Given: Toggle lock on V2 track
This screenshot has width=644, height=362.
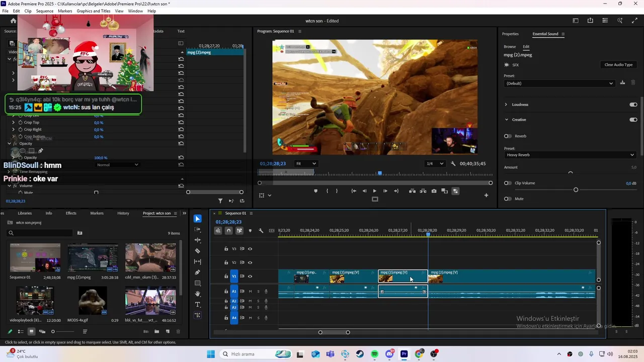Looking at the screenshot, I should pos(226,262).
